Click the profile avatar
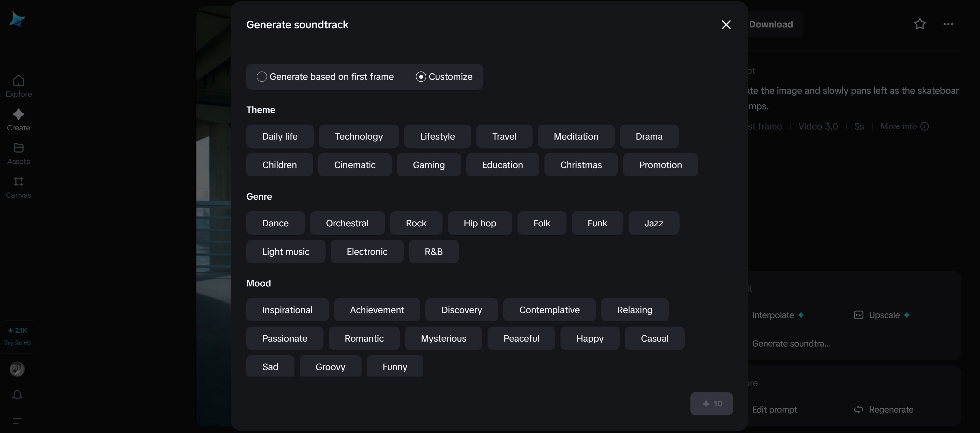Screen dimensions: 980x433 pyautogui.click(x=17, y=369)
